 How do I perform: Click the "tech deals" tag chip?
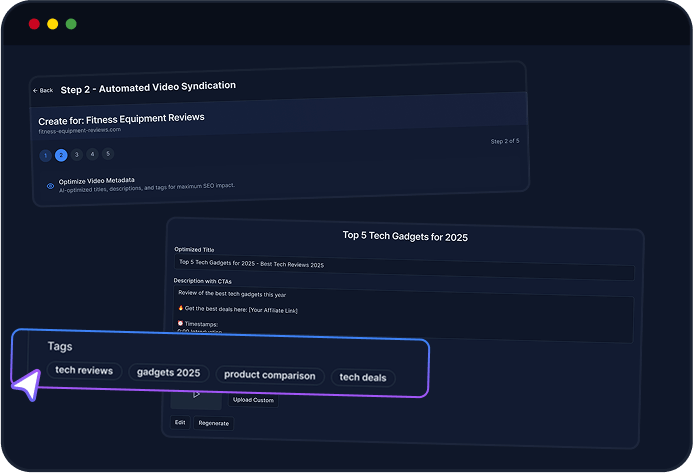pyautogui.click(x=363, y=377)
